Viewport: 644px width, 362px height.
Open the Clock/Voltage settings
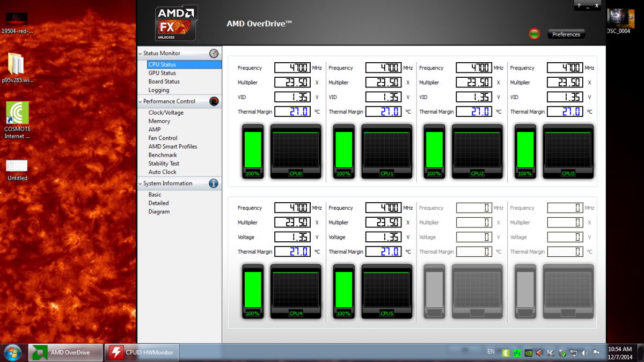click(x=166, y=113)
